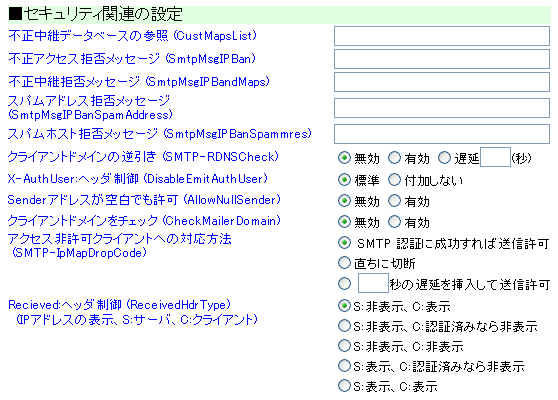
Task: Select 遅延 radio for SMTP-RDNSCheck
Action: point(444,158)
